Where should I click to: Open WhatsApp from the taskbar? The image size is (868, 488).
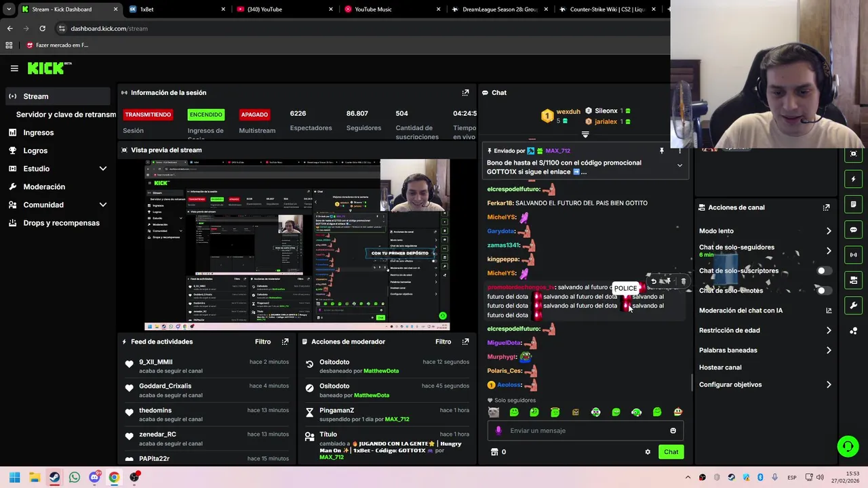click(75, 477)
